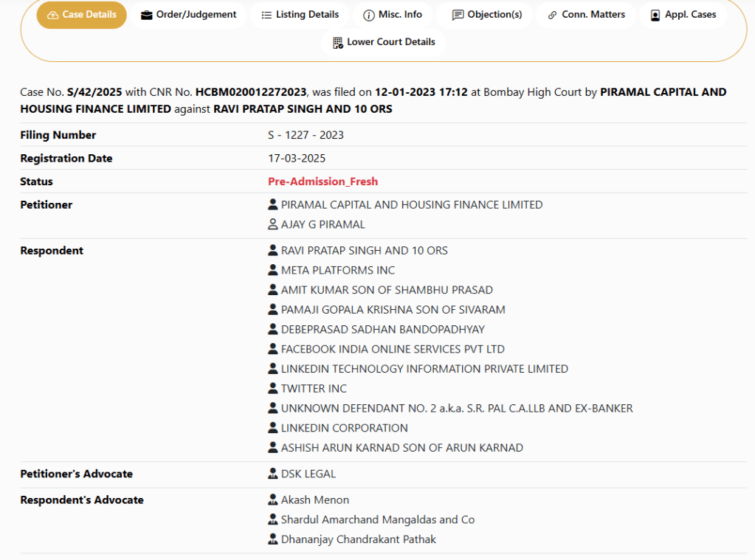755x560 pixels.
Task: Click filing number S - 1227 - 2023
Action: pyautogui.click(x=306, y=135)
